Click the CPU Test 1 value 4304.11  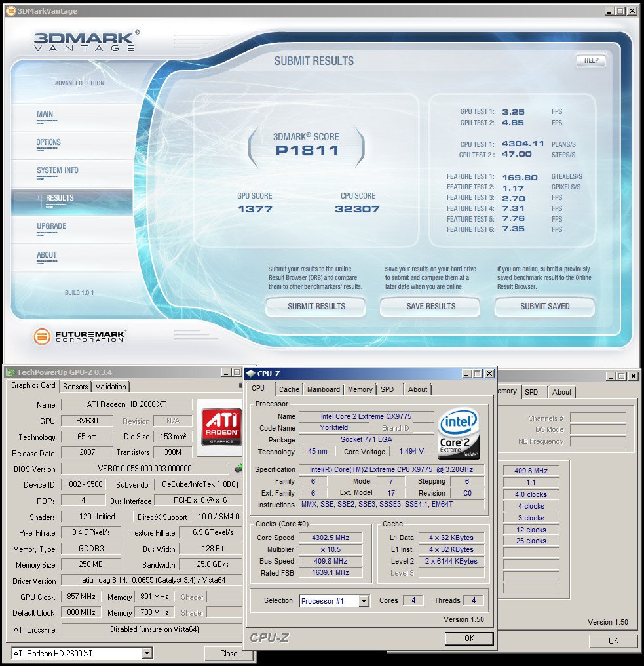pyautogui.click(x=523, y=144)
